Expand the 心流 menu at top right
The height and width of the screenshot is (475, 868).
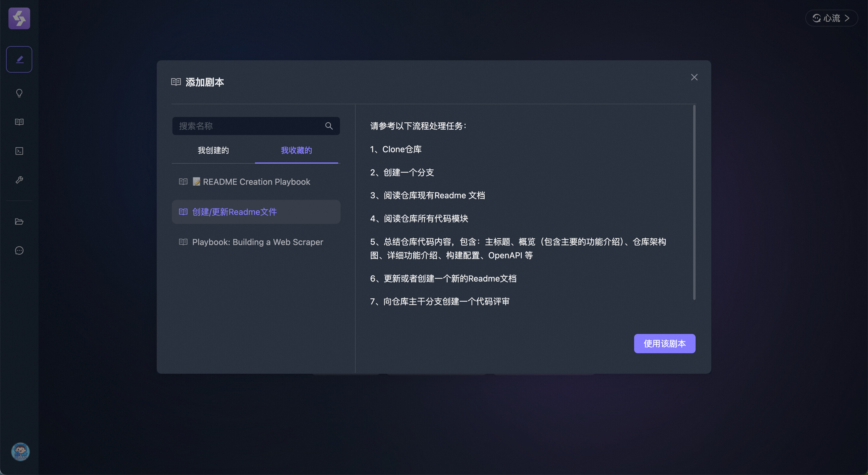(831, 18)
